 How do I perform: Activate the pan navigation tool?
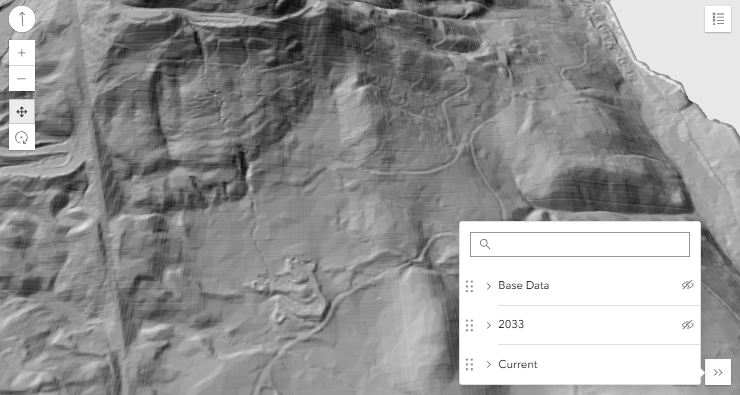pos(22,112)
